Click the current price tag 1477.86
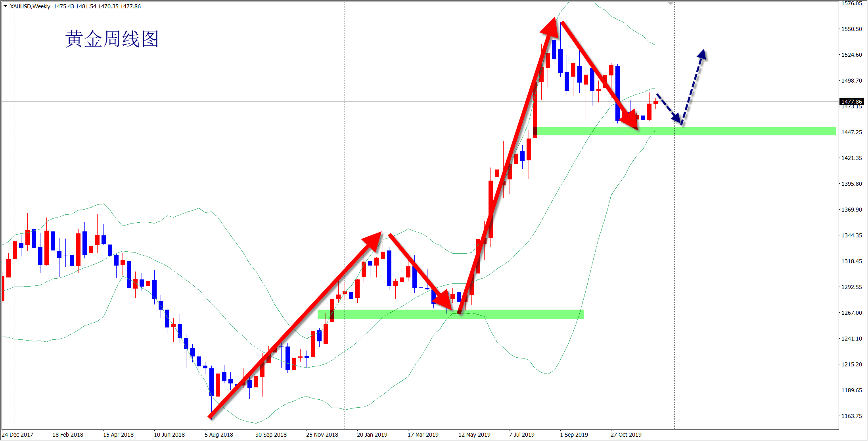868x441 pixels. point(851,102)
